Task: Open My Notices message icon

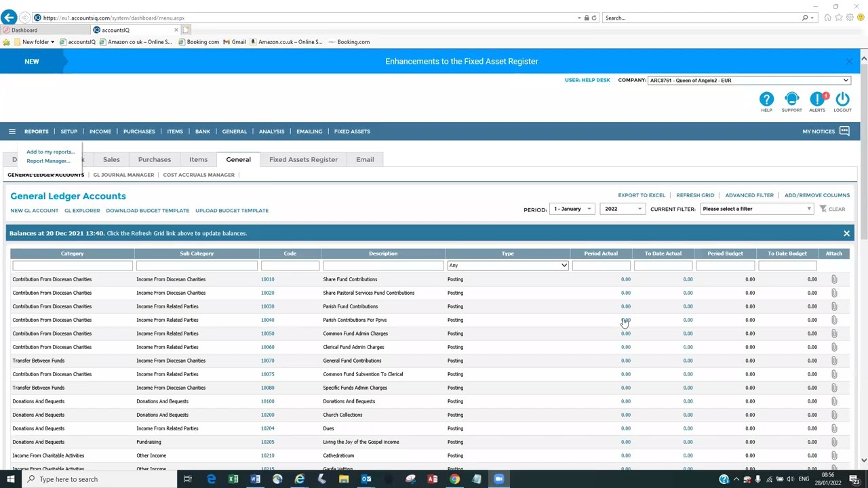Action: pos(844,131)
